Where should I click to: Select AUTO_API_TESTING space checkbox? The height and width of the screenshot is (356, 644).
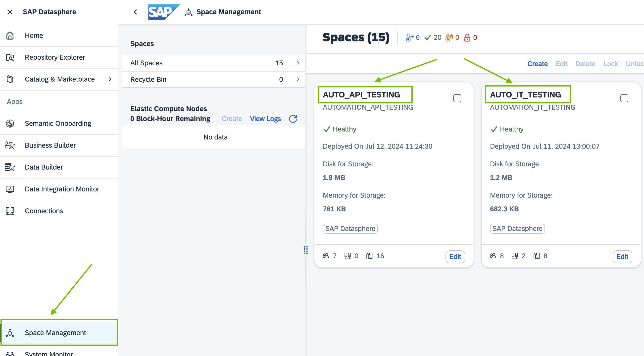tap(457, 98)
